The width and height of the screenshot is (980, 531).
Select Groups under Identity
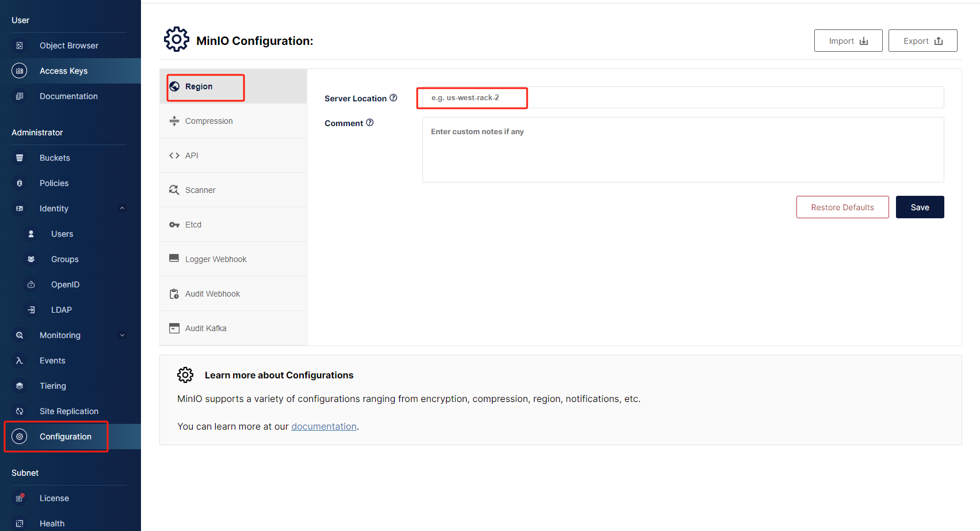point(70,259)
